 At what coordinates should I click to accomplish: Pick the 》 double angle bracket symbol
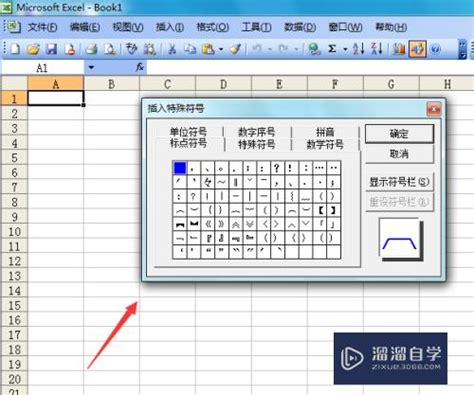tap(221, 224)
